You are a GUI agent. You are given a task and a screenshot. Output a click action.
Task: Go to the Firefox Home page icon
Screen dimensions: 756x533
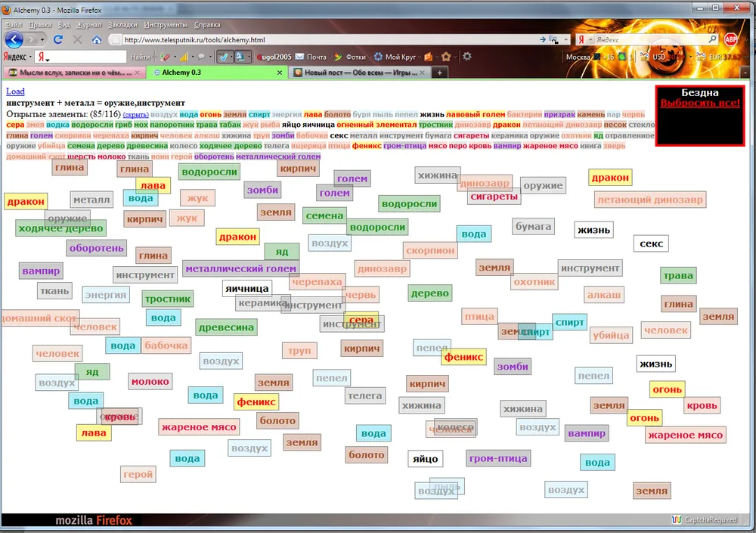97,39
